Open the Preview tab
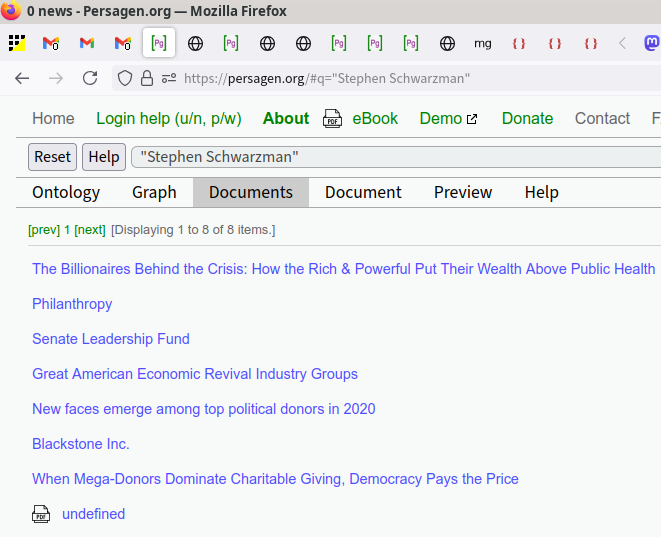661x537 pixels. click(x=463, y=192)
